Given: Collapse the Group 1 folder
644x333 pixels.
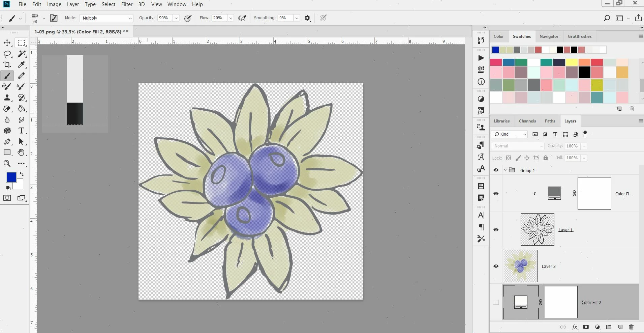Looking at the screenshot, I should coord(505,170).
